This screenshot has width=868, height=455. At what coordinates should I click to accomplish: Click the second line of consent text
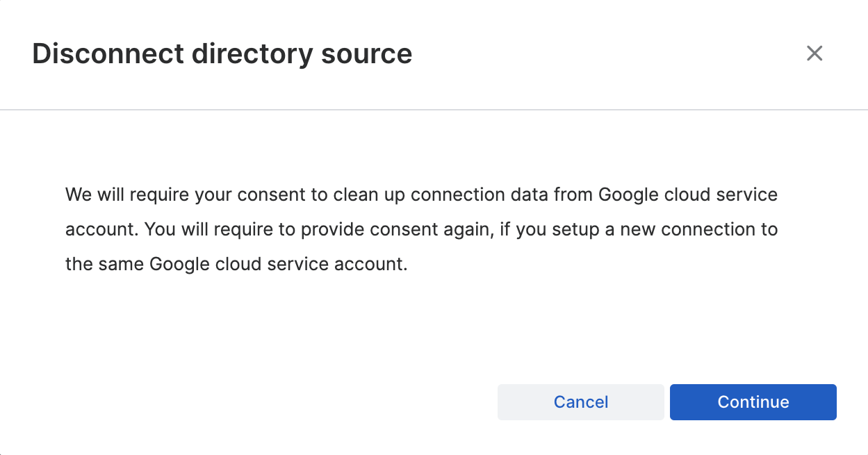click(x=421, y=229)
